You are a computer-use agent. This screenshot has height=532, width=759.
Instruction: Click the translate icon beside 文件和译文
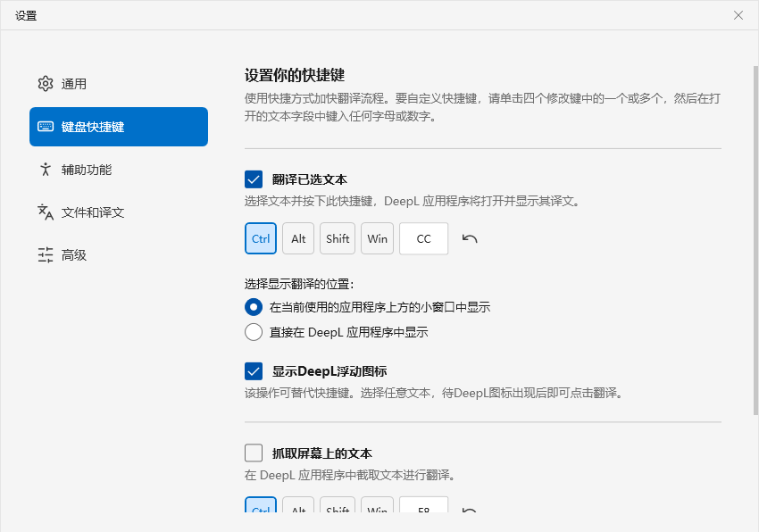(46, 212)
